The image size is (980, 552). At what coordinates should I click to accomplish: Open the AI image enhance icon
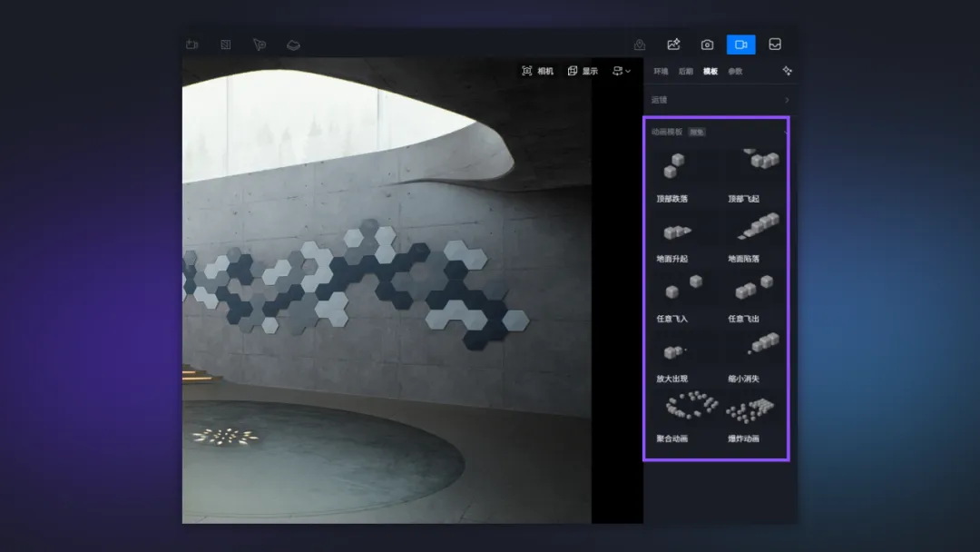pos(673,44)
